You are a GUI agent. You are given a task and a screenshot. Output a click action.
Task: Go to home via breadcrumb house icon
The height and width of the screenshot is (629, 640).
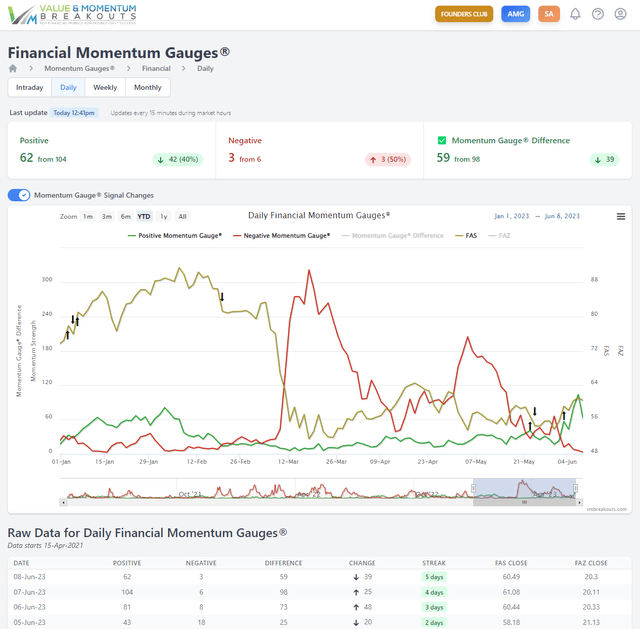(13, 68)
